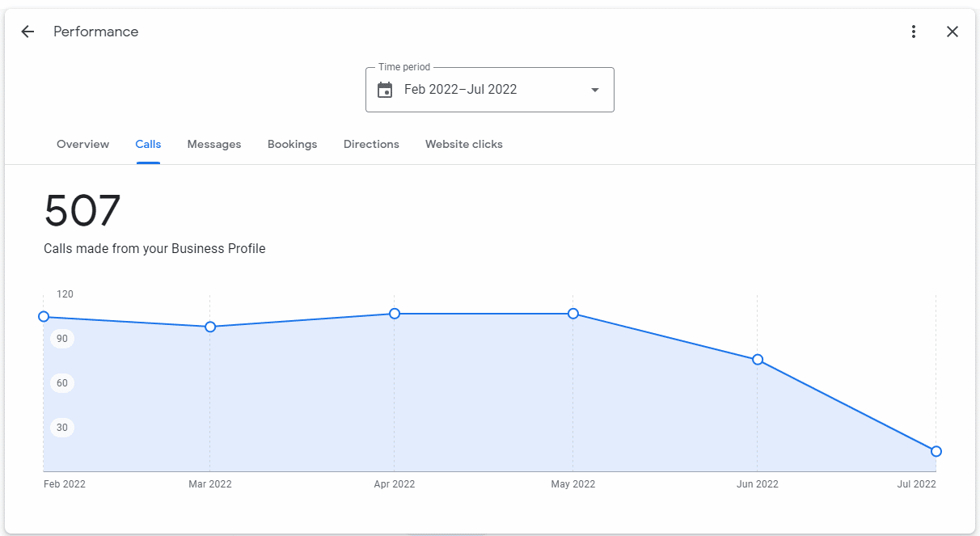The image size is (980, 536).
Task: Click the 90 y-axis label
Action: coord(62,339)
